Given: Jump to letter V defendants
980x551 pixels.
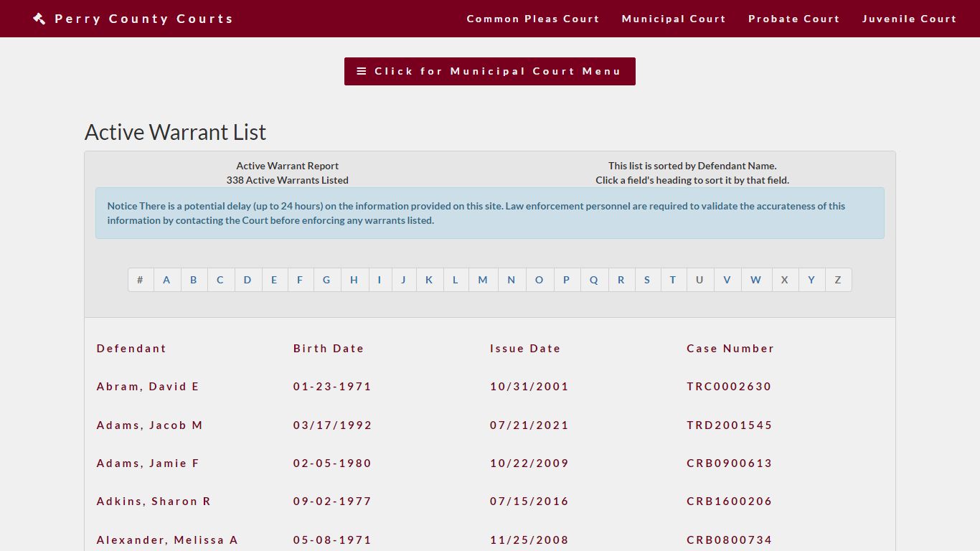Looking at the screenshot, I should pos(727,280).
